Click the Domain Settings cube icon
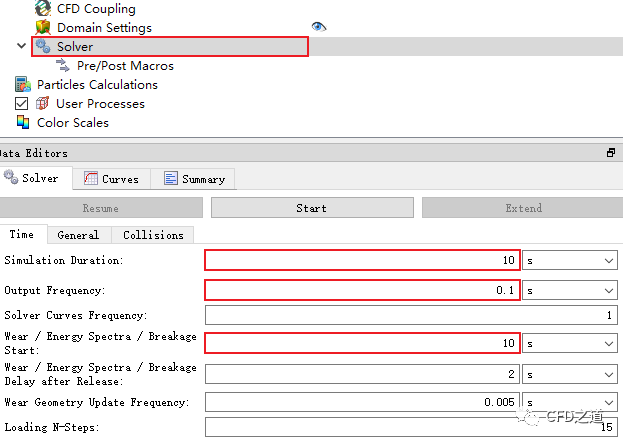 pyautogui.click(x=43, y=28)
